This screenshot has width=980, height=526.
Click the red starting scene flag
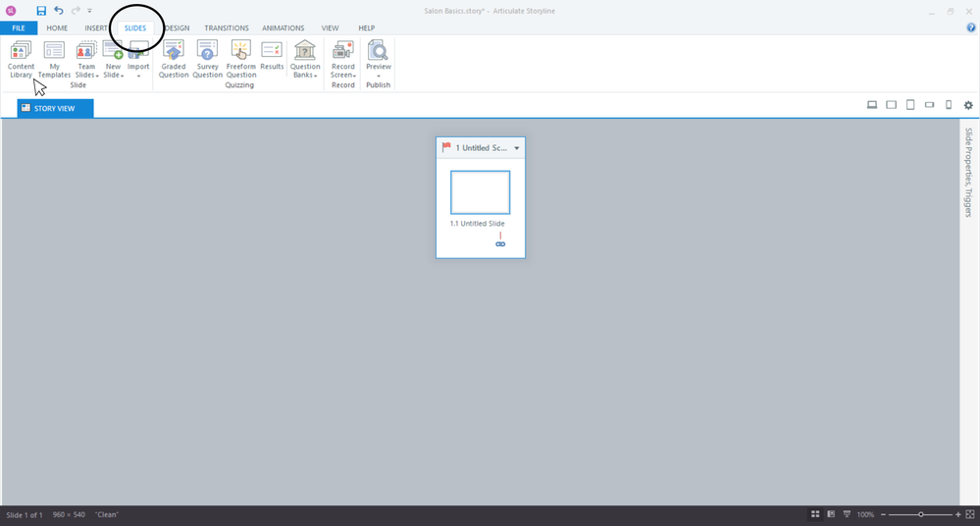[x=446, y=147]
